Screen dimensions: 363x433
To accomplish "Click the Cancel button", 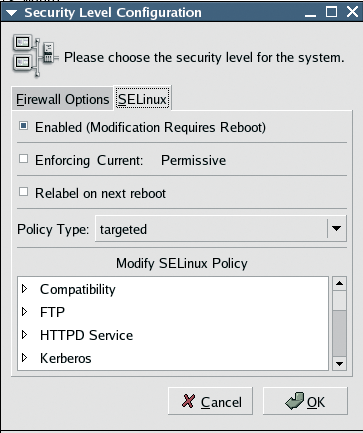I will click(210, 401).
